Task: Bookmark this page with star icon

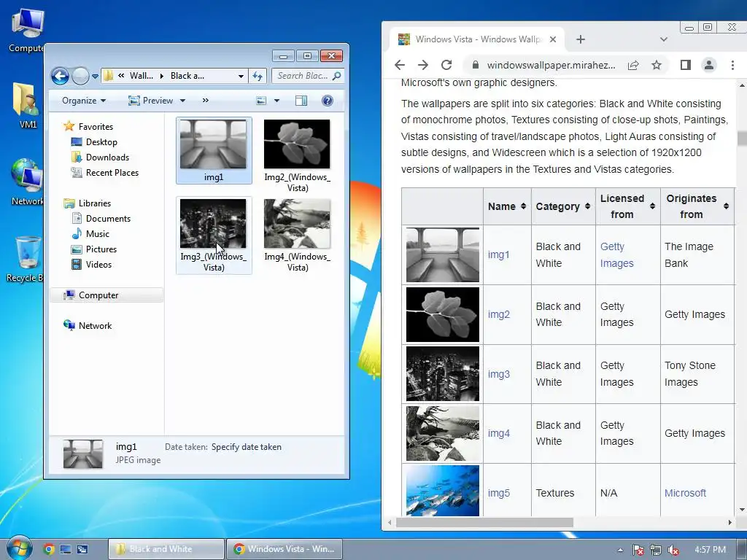Action: point(657,65)
